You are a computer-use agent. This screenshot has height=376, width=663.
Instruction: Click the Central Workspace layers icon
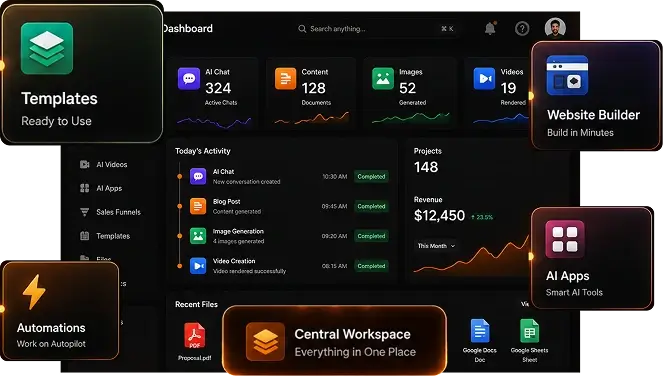[266, 341]
